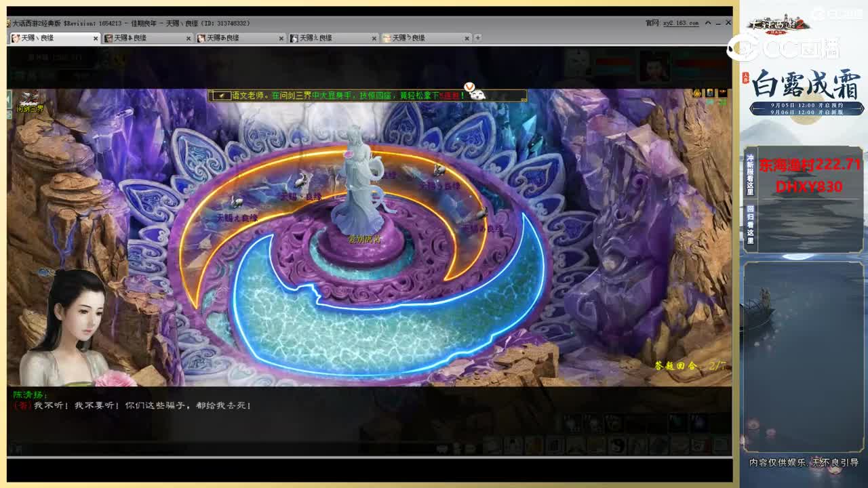Click the blue lantern buff icon
The height and width of the screenshot is (488, 868).
[709, 93]
